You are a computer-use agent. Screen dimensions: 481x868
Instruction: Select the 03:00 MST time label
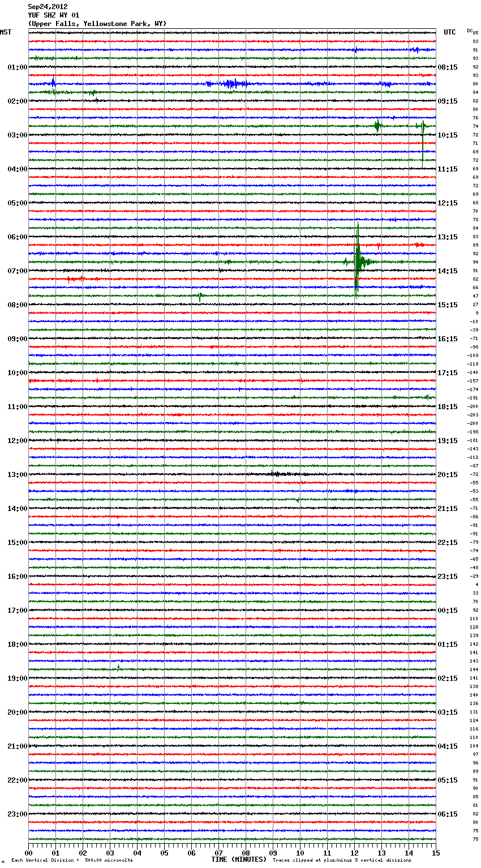(18, 135)
